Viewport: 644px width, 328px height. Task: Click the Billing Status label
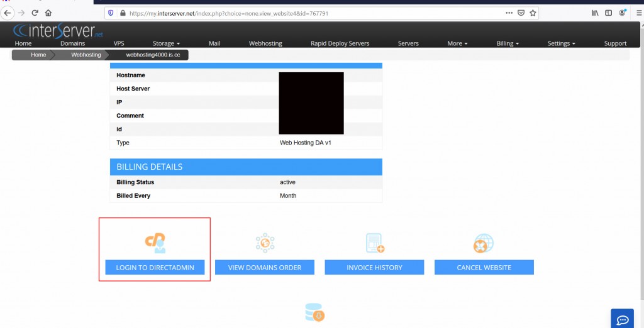point(135,182)
